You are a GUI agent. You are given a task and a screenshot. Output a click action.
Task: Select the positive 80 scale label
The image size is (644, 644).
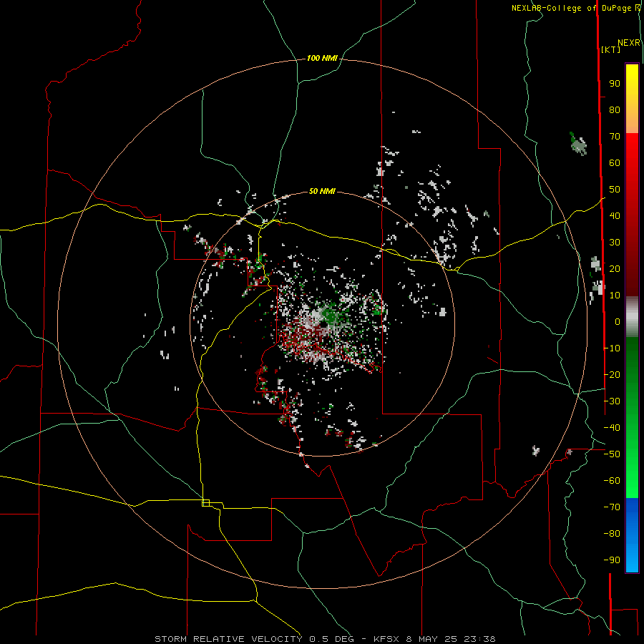click(615, 110)
